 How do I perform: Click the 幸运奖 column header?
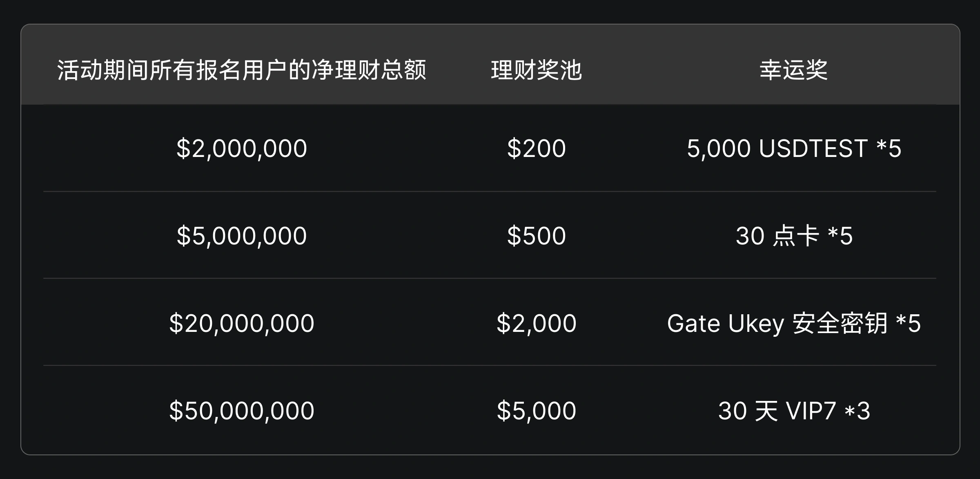pyautogui.click(x=793, y=70)
